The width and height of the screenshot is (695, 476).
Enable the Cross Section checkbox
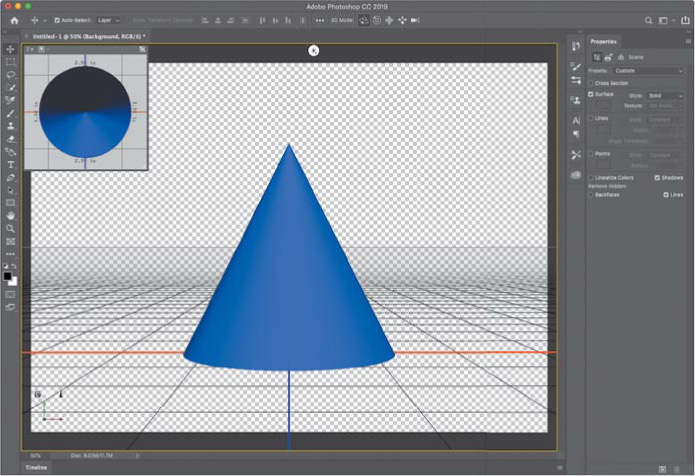592,83
